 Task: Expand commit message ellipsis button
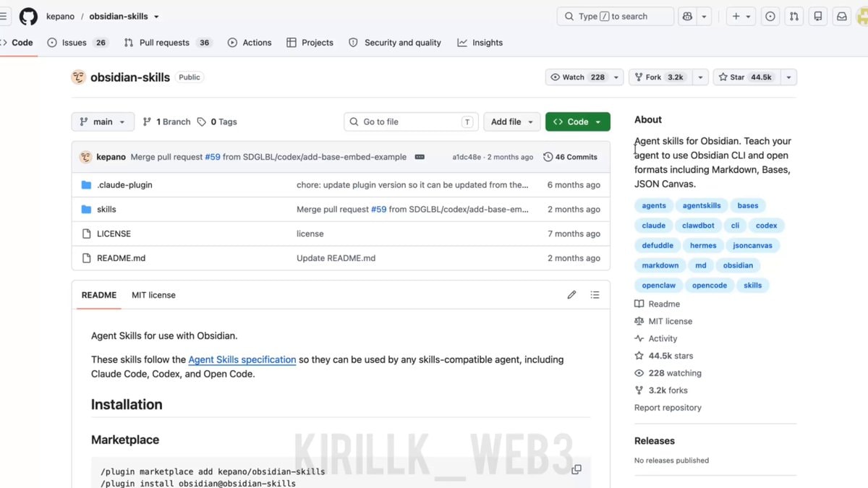click(x=420, y=157)
